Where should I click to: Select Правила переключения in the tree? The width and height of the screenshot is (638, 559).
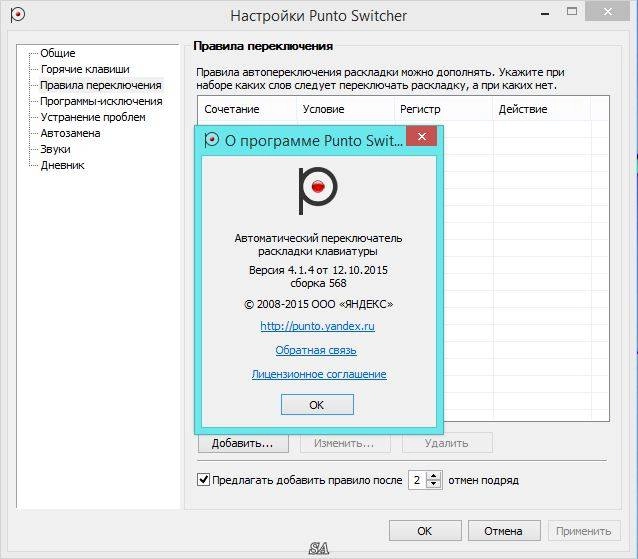tap(101, 85)
